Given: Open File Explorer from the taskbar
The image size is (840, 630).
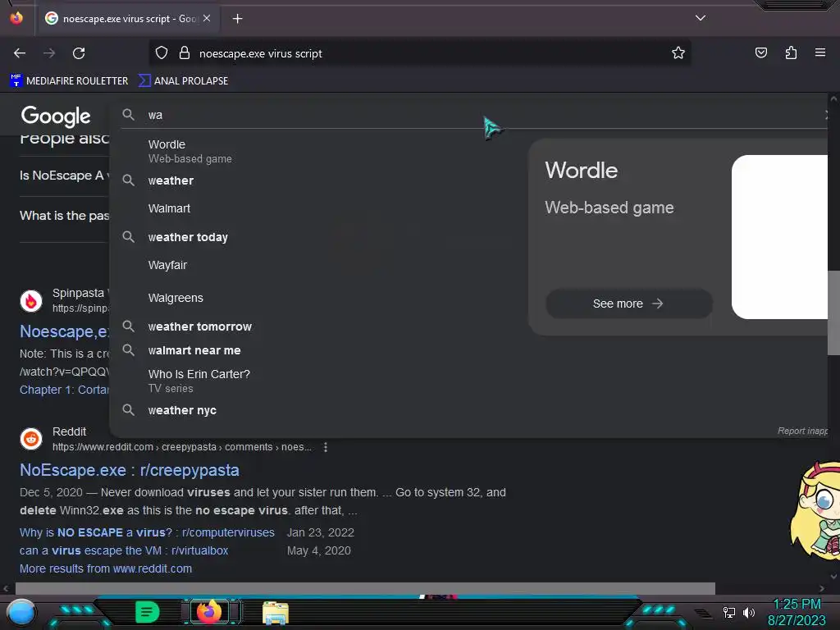Looking at the screenshot, I should pyautogui.click(x=276, y=613).
